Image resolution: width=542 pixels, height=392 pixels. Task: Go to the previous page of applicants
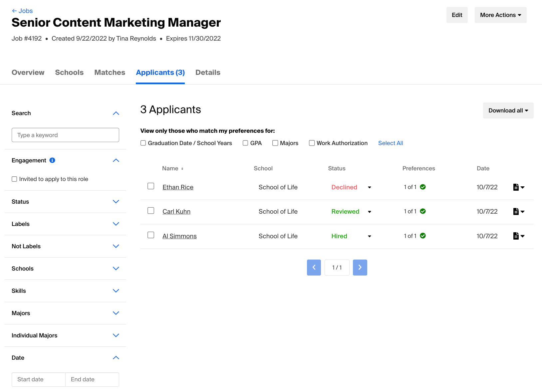(x=314, y=268)
